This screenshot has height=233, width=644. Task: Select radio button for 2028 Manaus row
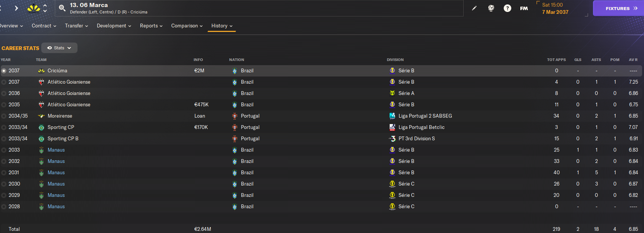pos(4,206)
